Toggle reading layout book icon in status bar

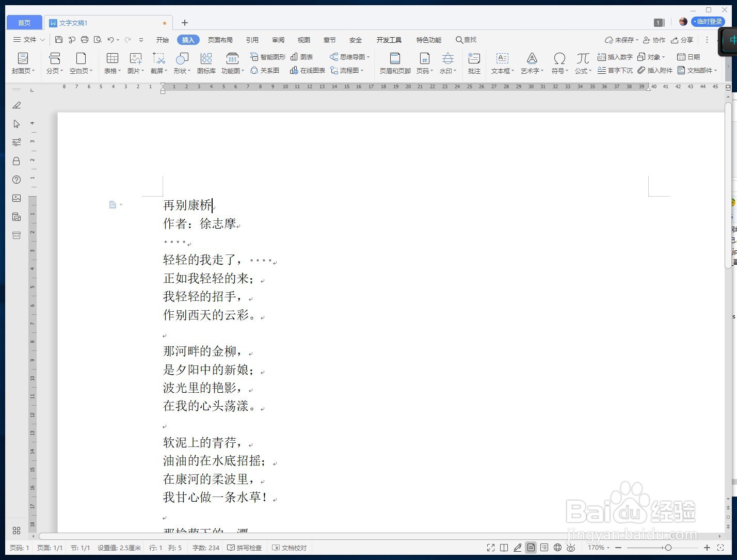coord(504,548)
